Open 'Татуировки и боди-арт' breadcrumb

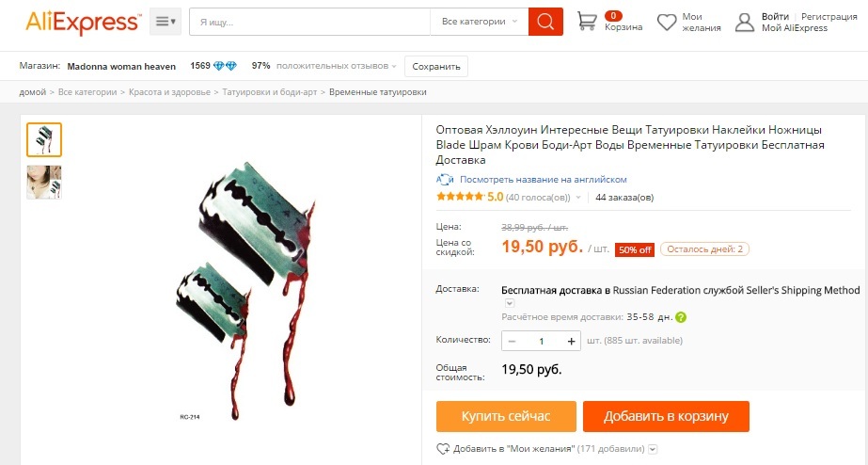(270, 92)
